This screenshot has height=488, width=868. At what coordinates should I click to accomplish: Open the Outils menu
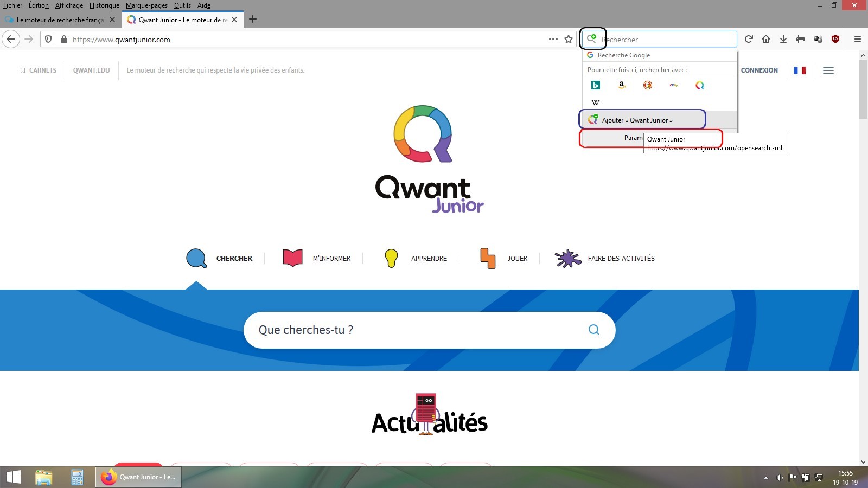[x=182, y=5]
